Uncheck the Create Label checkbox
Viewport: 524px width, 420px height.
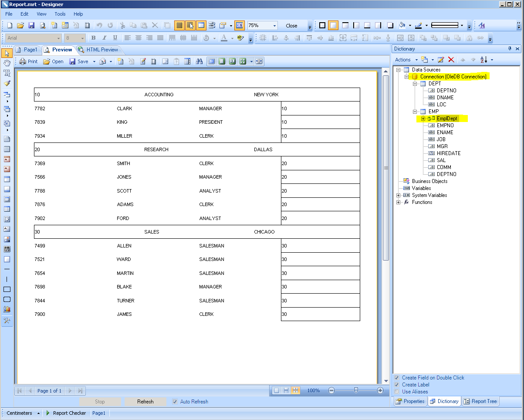pos(397,385)
